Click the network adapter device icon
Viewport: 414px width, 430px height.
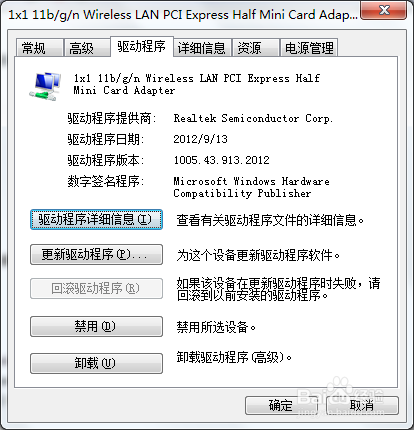[45, 86]
